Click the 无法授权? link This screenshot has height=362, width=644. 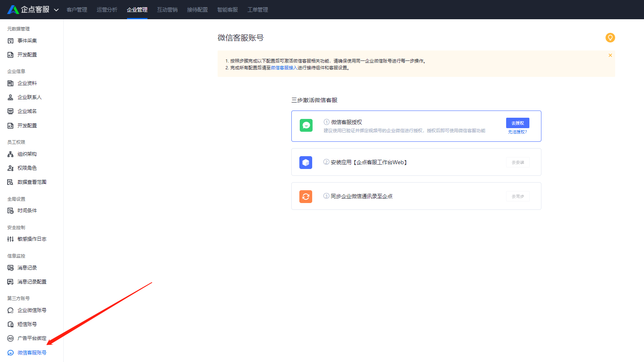tap(517, 132)
